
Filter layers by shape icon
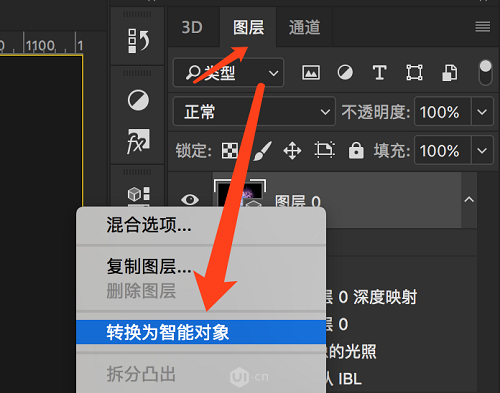(414, 72)
